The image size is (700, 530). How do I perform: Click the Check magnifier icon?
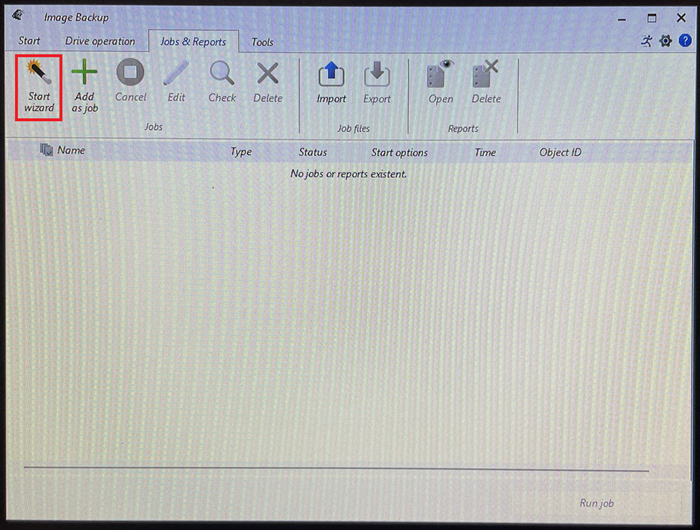tap(222, 75)
